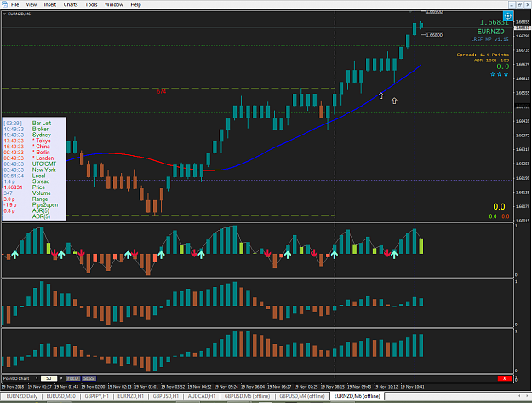Open the File menu
Viewport: 532px width, 403px height.
click(15, 4)
